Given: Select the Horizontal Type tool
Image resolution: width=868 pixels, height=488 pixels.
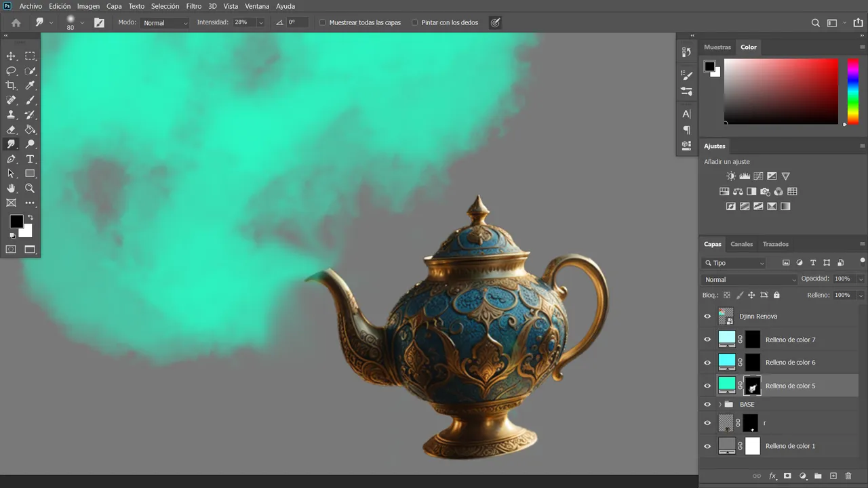Looking at the screenshot, I should point(30,159).
